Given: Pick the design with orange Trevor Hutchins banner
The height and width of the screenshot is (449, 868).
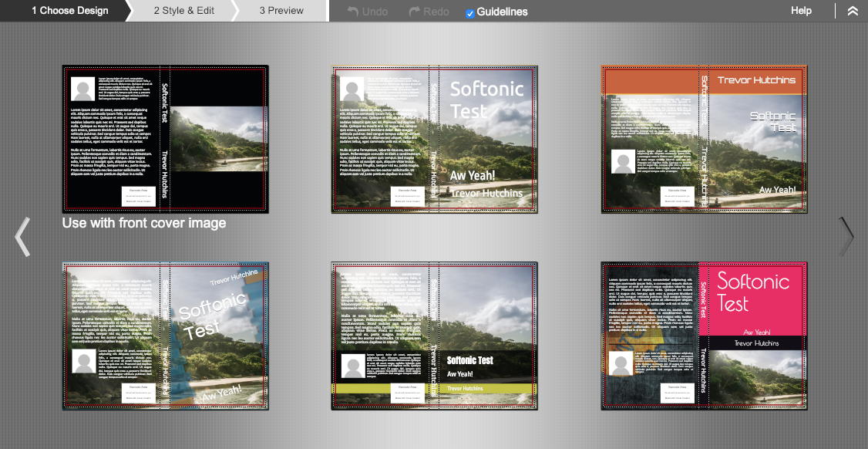Looking at the screenshot, I should click(704, 139).
